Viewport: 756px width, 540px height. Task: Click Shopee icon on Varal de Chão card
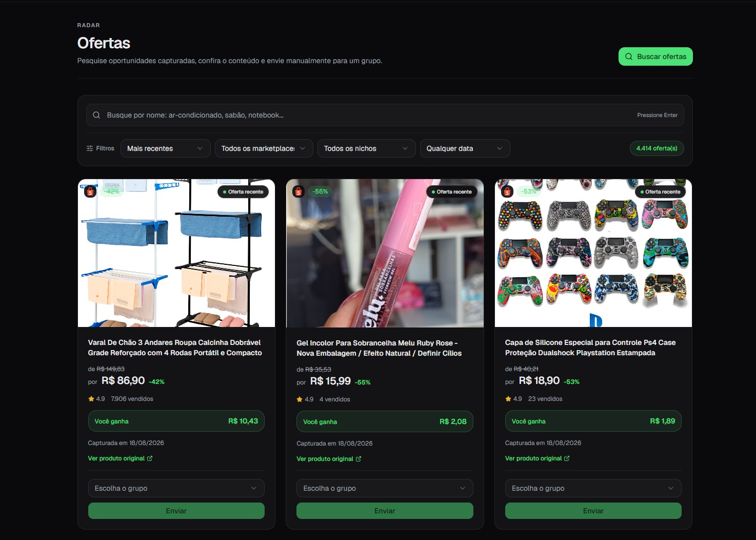90,191
